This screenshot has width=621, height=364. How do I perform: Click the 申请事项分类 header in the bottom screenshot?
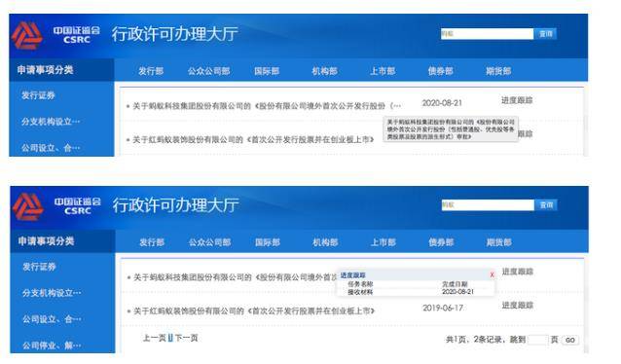tap(46, 241)
